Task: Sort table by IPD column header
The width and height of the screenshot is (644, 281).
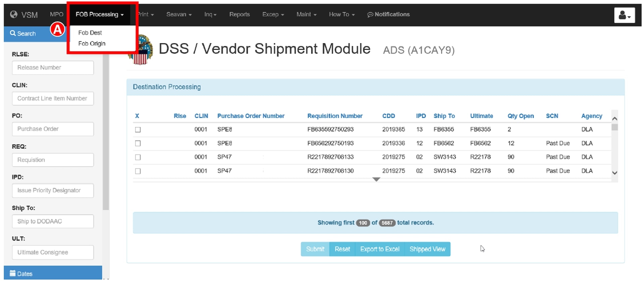Action: [x=421, y=116]
